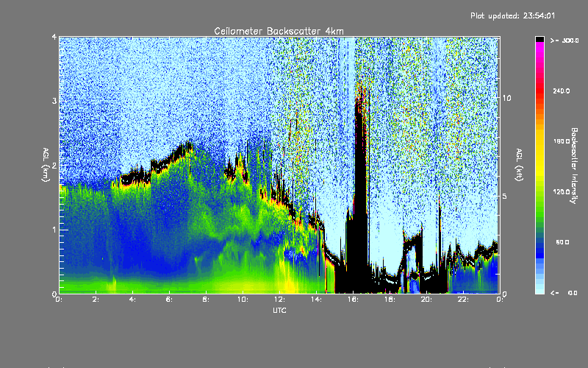Click the '14:' hour tick on UTC axis
The height and width of the screenshot is (368, 588).
316,300
